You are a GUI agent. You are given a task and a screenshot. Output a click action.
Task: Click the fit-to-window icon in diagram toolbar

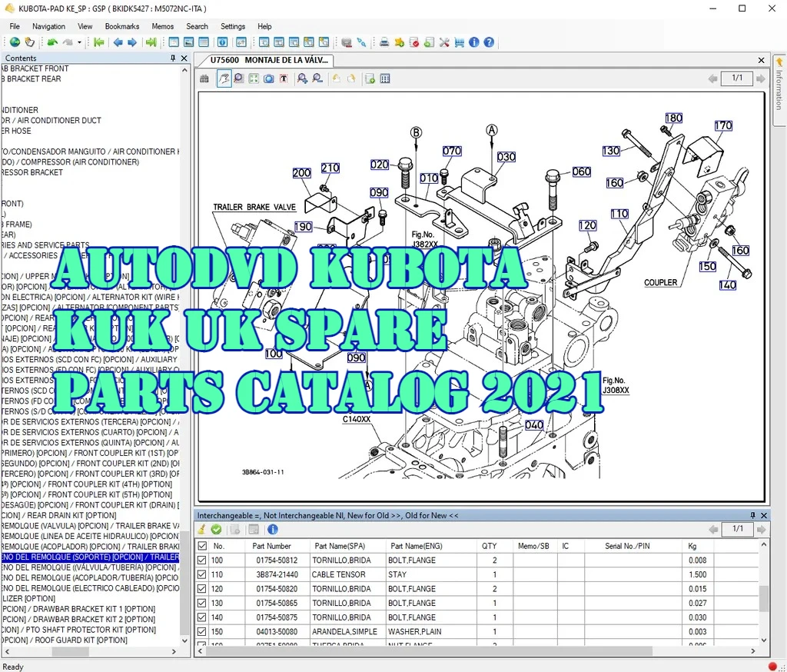coord(254,78)
